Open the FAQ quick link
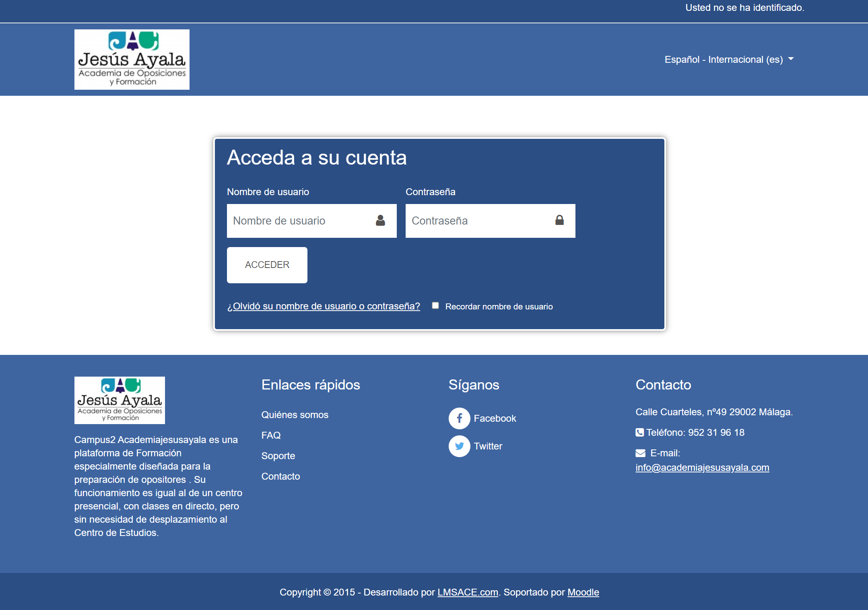 pyautogui.click(x=271, y=435)
